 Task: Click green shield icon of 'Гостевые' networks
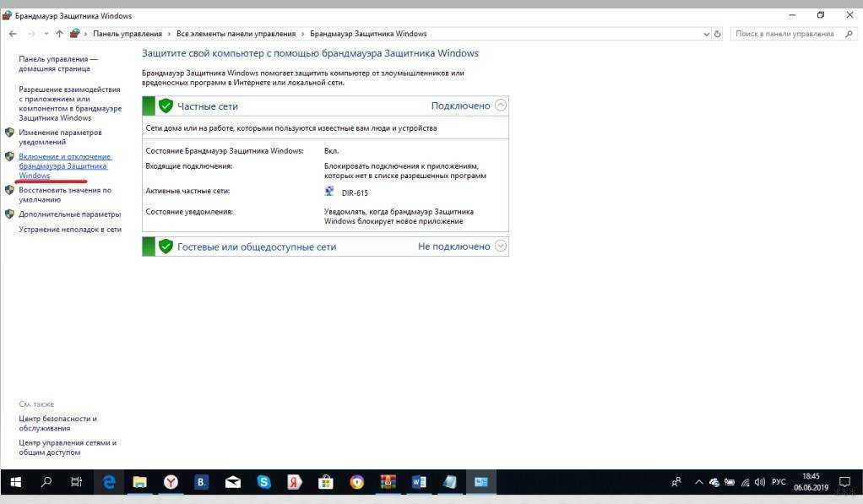(166, 247)
